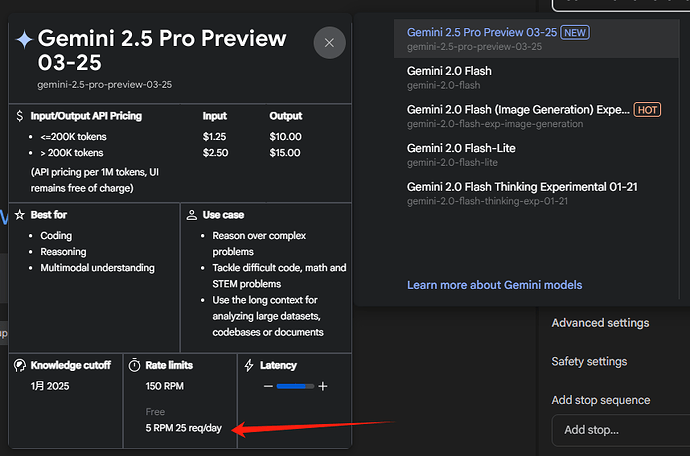Click the model ID gemini-2.5-pro-preview-03-25 under title
690x456 pixels.
click(x=105, y=85)
